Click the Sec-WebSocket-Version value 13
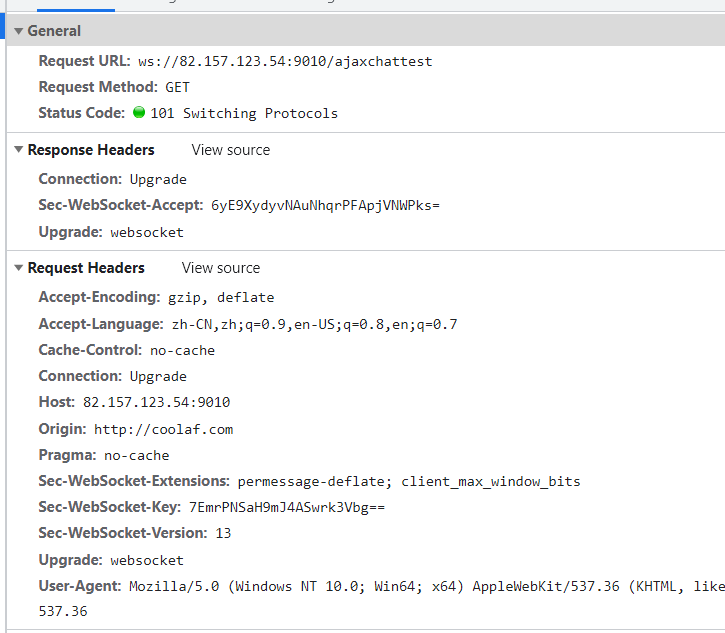 click(x=223, y=533)
